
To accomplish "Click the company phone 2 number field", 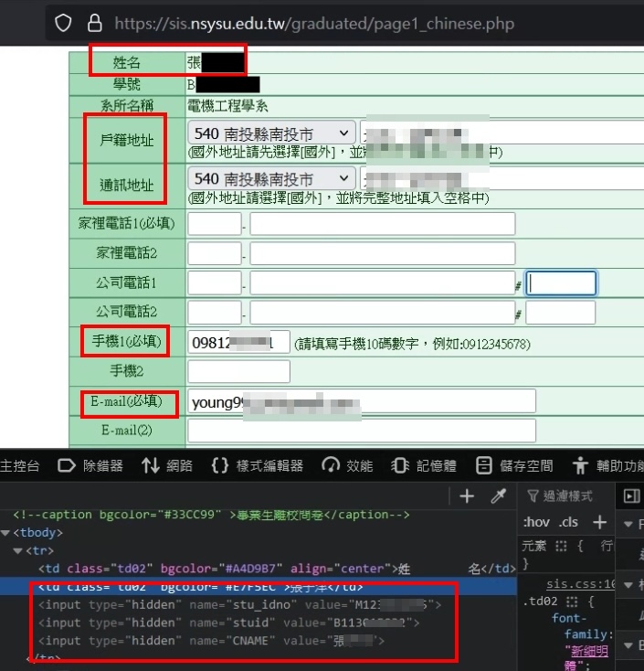I will (383, 313).
